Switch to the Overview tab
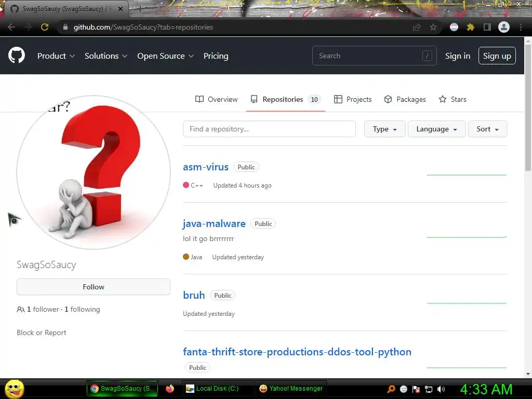 click(217, 99)
